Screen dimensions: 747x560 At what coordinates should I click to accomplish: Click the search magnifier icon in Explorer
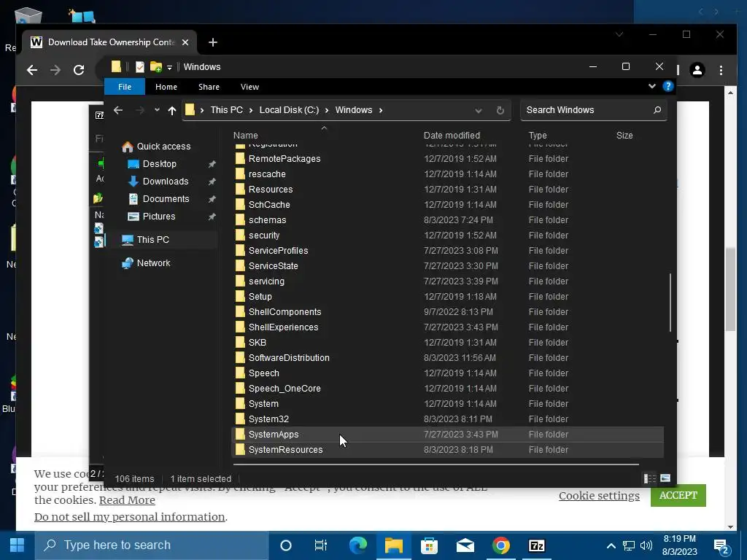click(x=657, y=110)
